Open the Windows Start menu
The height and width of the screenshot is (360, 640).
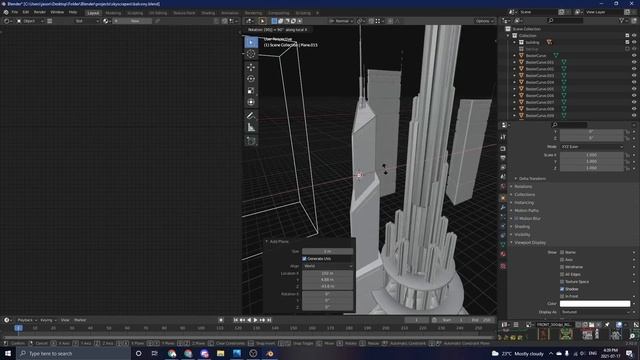[x=8, y=353]
